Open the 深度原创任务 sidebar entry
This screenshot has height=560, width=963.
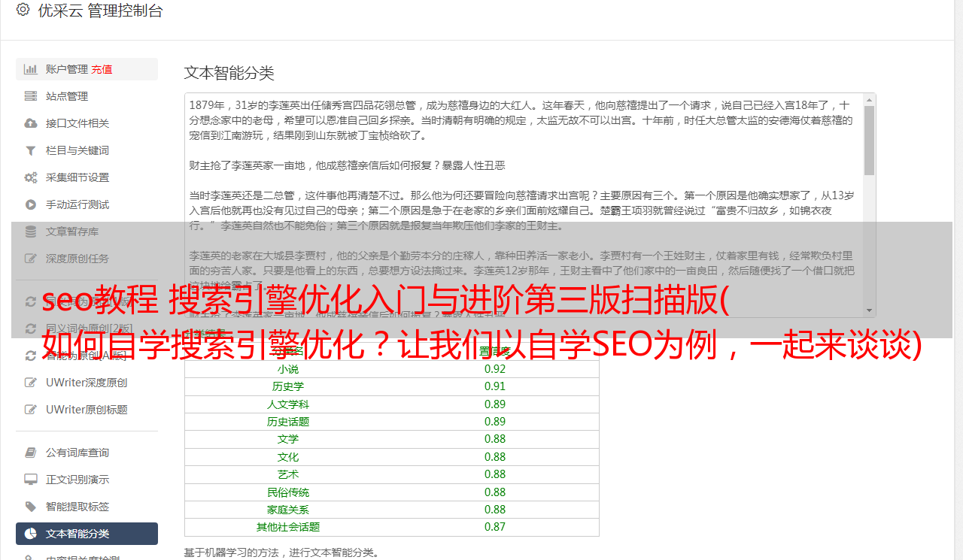pos(87,259)
